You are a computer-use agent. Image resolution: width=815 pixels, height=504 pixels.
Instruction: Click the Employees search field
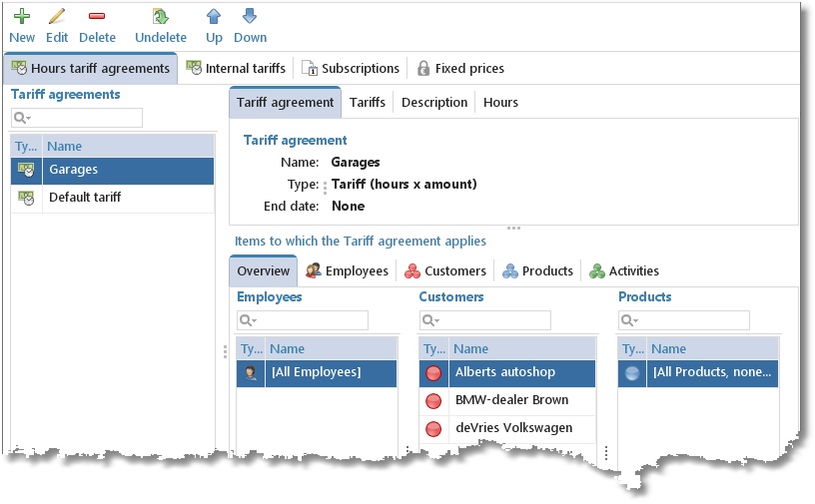click(x=303, y=320)
